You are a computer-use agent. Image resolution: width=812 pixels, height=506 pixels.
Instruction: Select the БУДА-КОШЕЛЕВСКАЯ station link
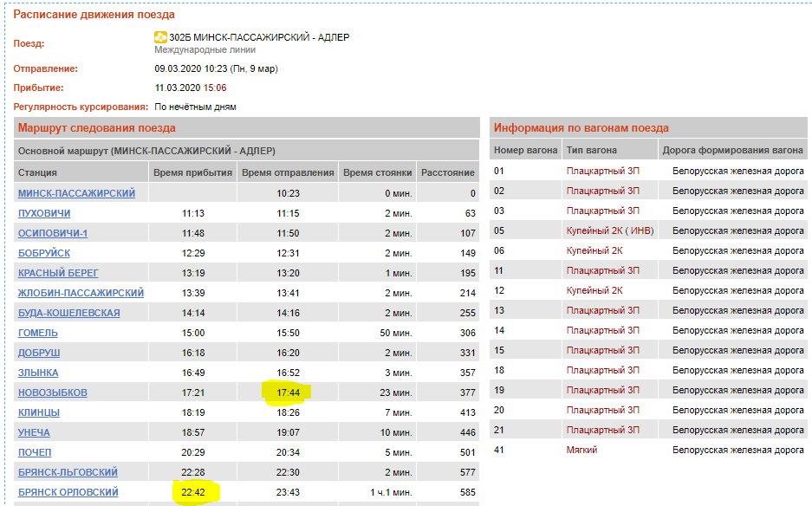69,313
